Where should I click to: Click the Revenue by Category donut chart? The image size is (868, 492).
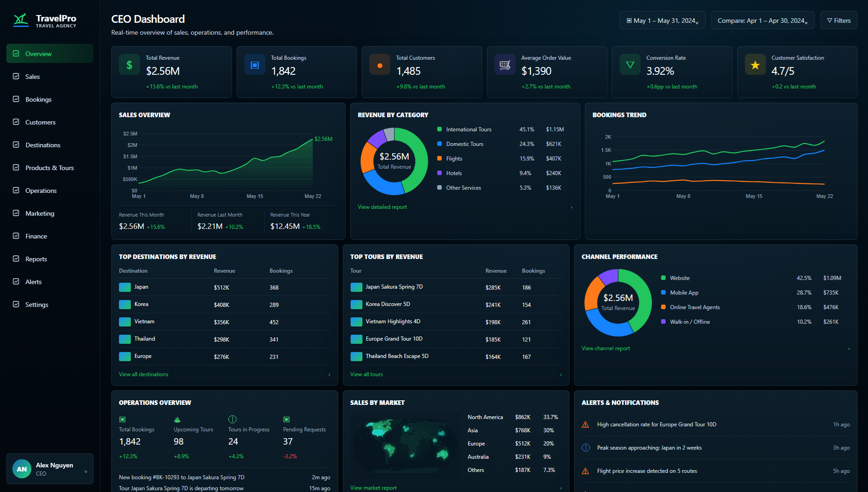394,161
